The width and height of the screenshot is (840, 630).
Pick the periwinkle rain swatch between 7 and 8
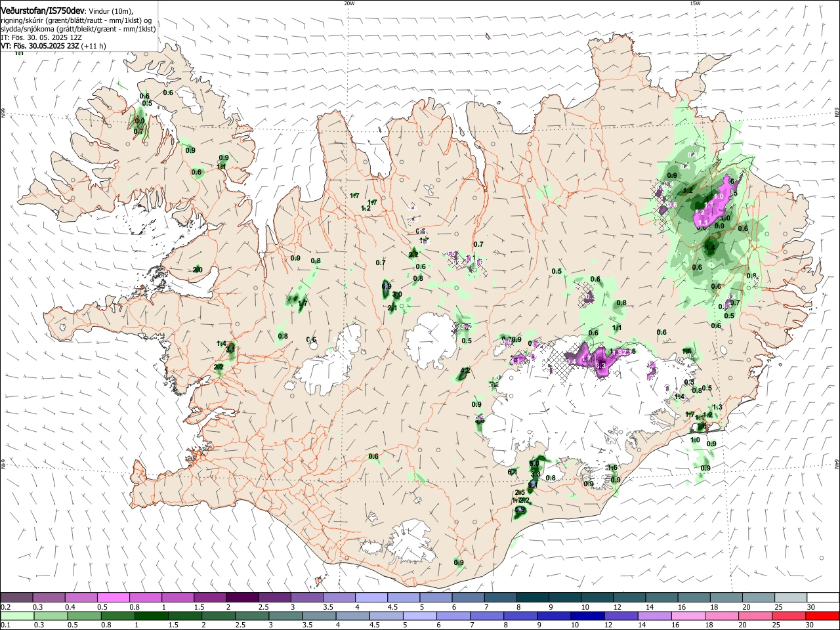487,616
